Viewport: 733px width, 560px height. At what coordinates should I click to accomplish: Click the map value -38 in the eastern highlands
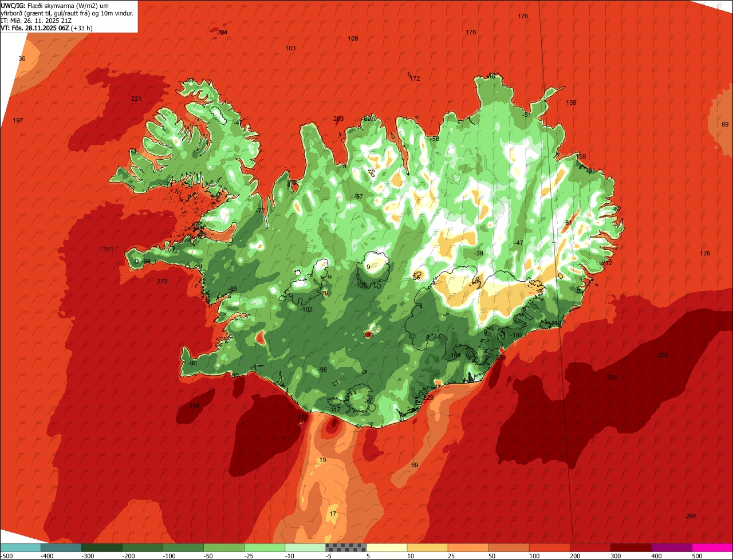click(x=479, y=253)
